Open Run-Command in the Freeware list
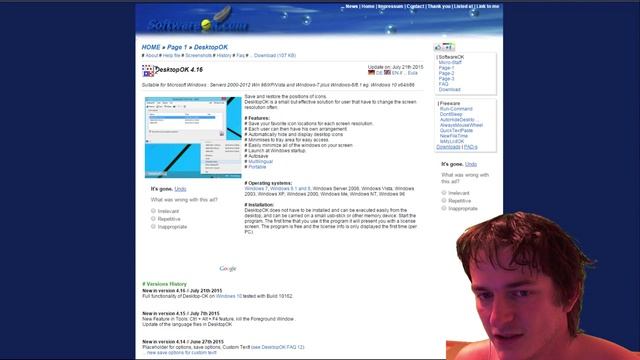The image size is (640, 360). (x=456, y=109)
